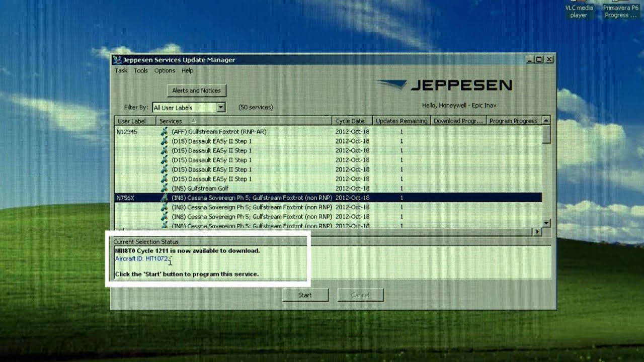644x362 pixels.
Task: Maximize the Jeppesen Services Update Manager window
Action: click(539, 59)
